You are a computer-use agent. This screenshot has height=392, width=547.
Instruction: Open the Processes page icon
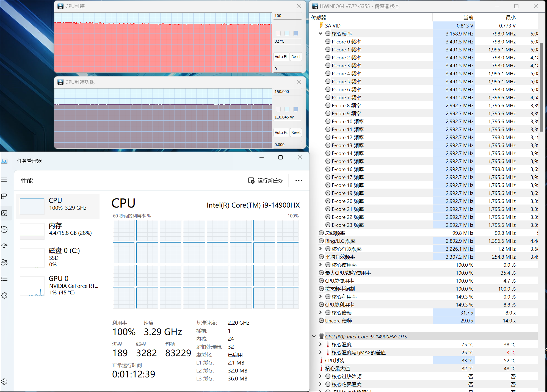[4, 196]
